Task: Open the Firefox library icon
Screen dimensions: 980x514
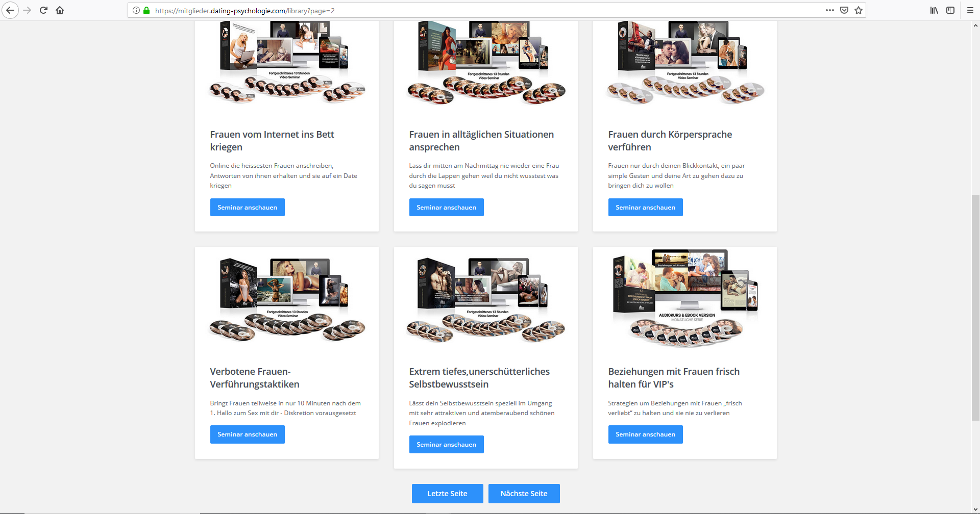Action: pyautogui.click(x=934, y=10)
